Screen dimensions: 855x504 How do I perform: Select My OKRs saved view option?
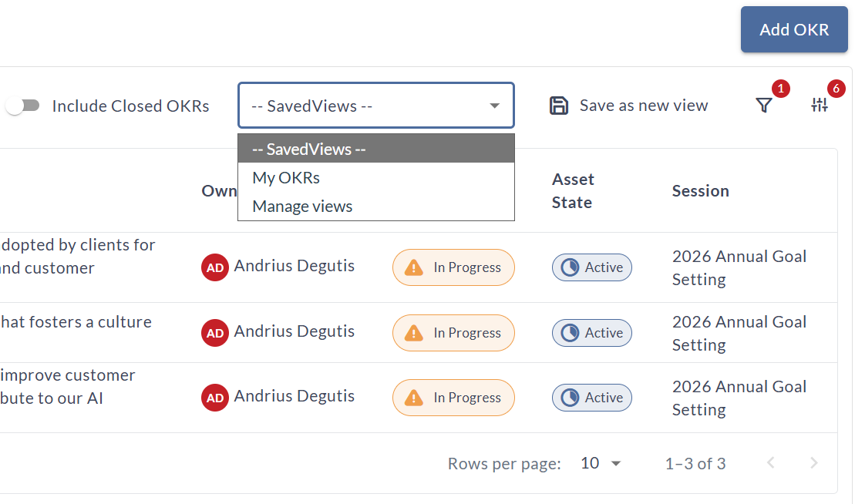coord(286,178)
